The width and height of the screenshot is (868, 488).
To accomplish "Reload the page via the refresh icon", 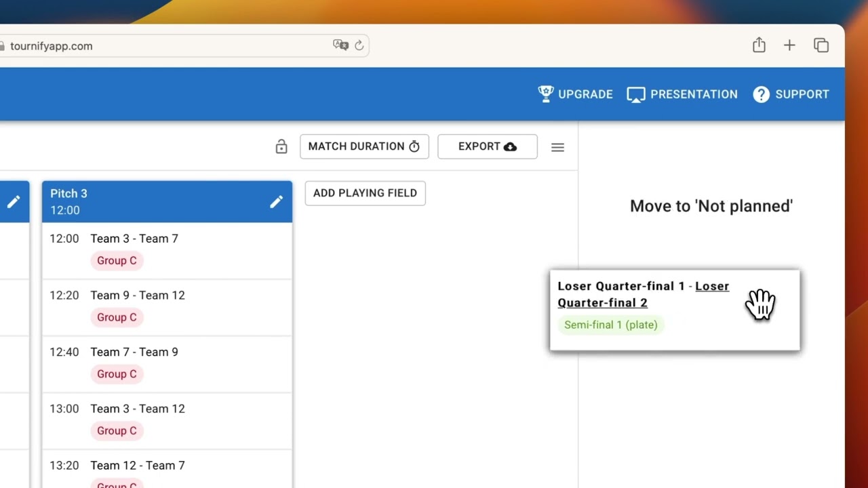I will click(359, 45).
